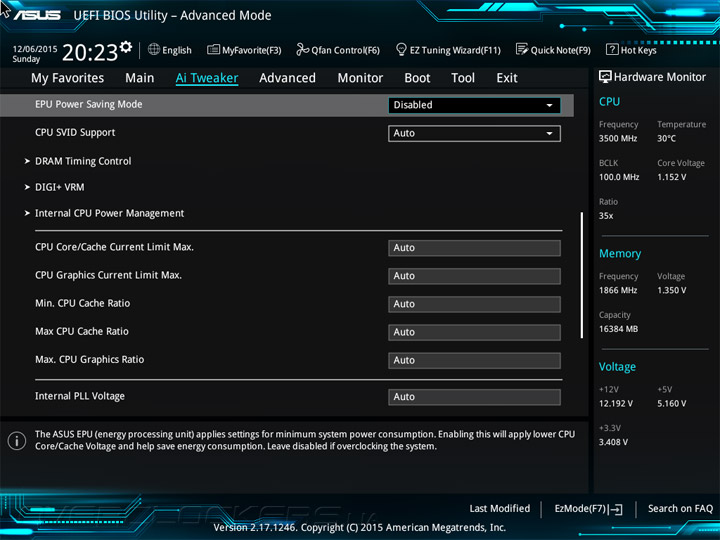
Task: Click the CPU frequency 3500 MHz value
Action: point(618,138)
